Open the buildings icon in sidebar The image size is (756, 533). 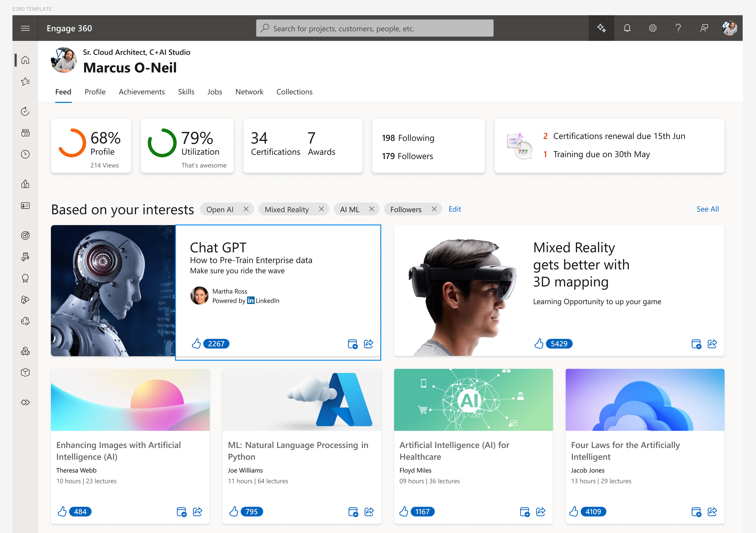pyautogui.click(x=25, y=184)
